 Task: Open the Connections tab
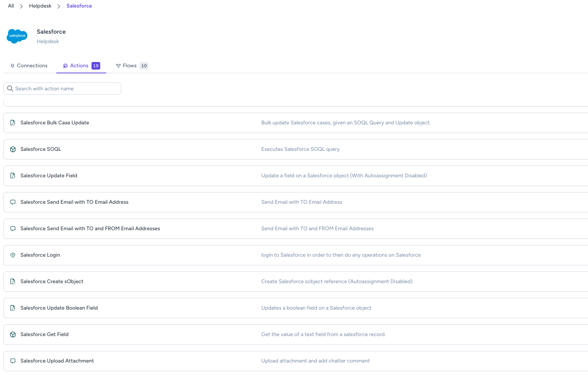(29, 66)
